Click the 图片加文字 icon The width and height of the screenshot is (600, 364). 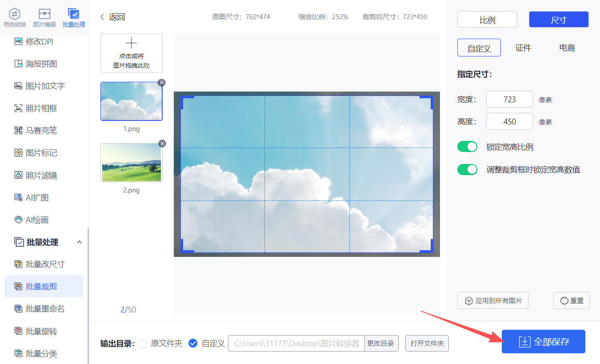pos(18,86)
